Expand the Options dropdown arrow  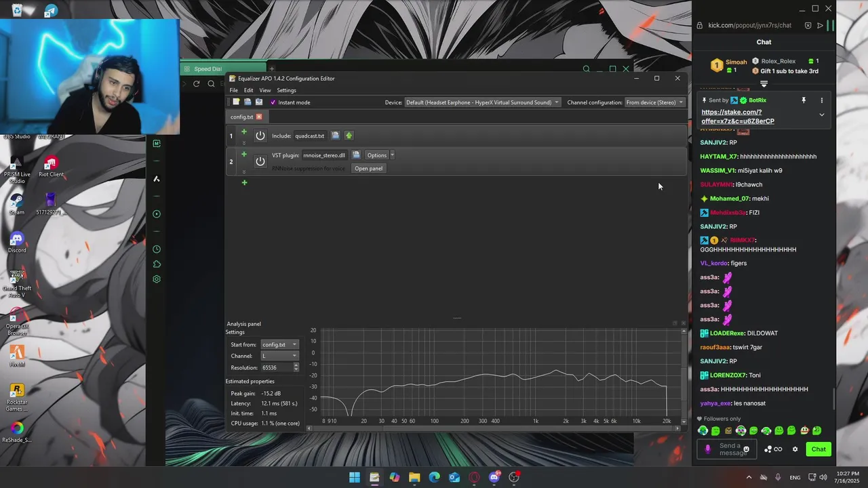click(x=392, y=155)
